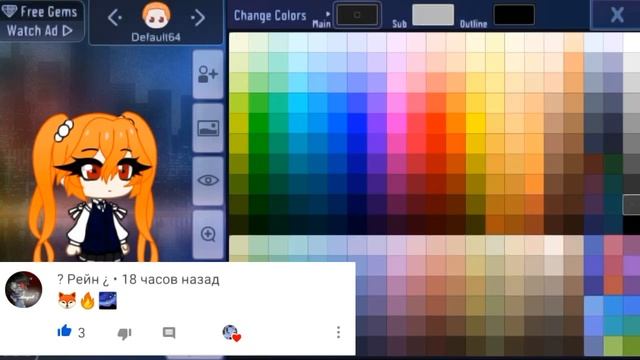Click the zoom-in magnifier icon
This screenshot has width=640, height=360.
pyautogui.click(x=208, y=234)
